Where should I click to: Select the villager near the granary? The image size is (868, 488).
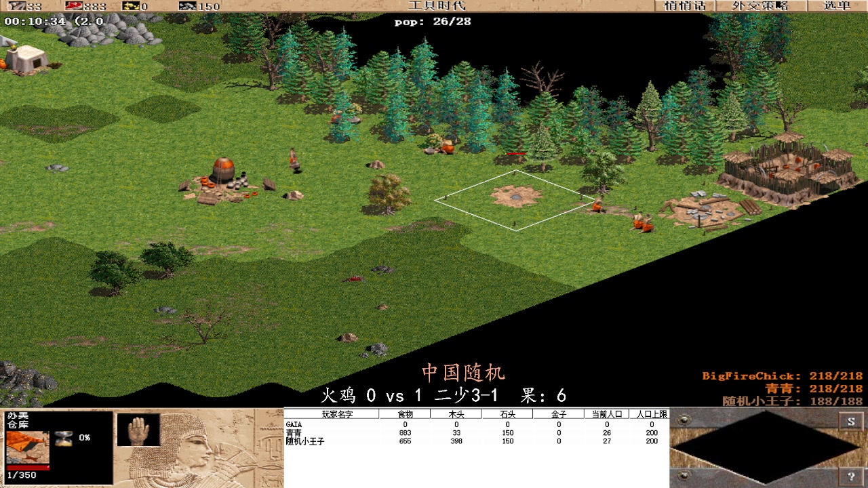294,160
